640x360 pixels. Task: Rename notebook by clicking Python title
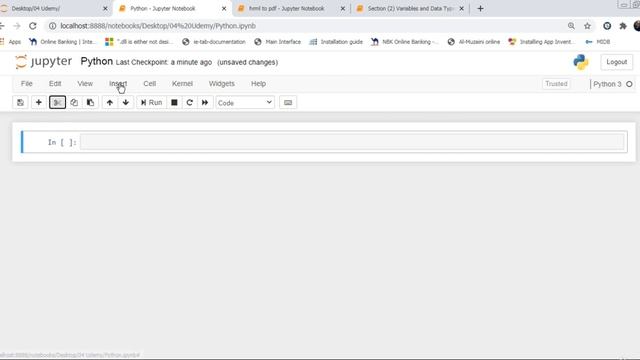(x=96, y=62)
